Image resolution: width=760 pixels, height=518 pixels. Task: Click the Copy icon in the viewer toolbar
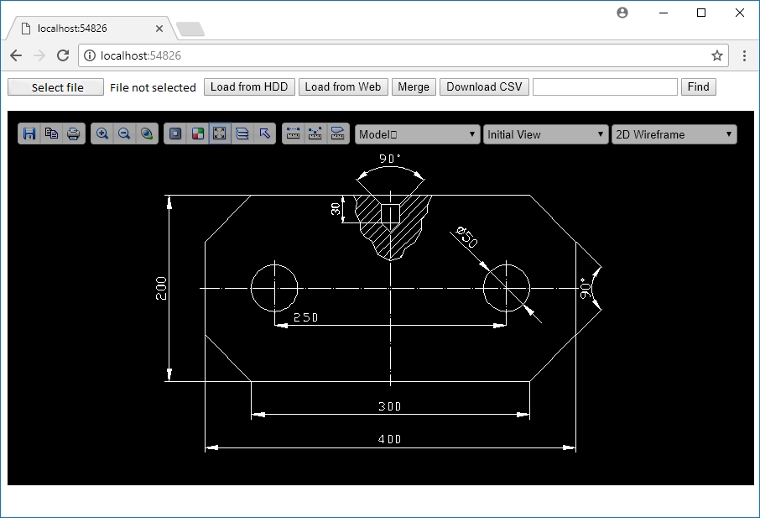[x=52, y=134]
